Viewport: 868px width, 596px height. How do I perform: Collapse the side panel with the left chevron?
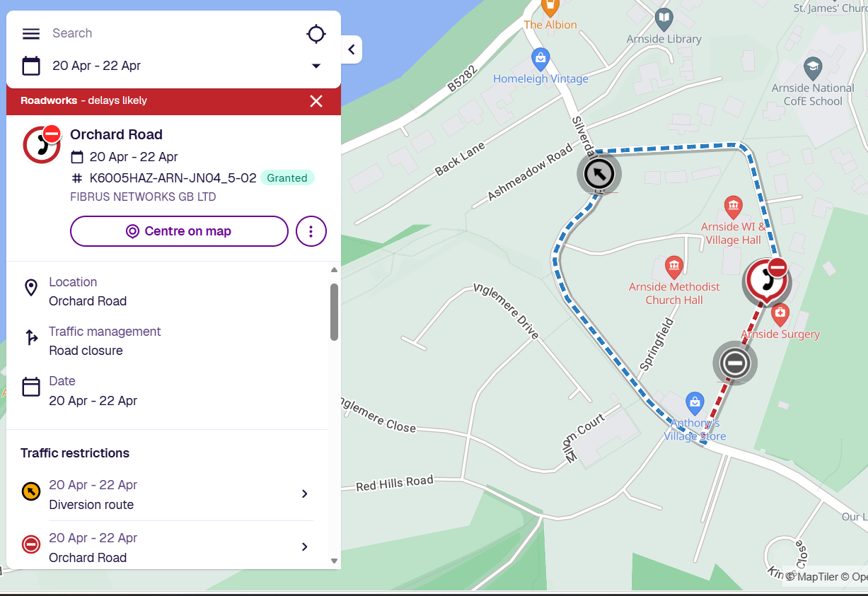[x=352, y=49]
